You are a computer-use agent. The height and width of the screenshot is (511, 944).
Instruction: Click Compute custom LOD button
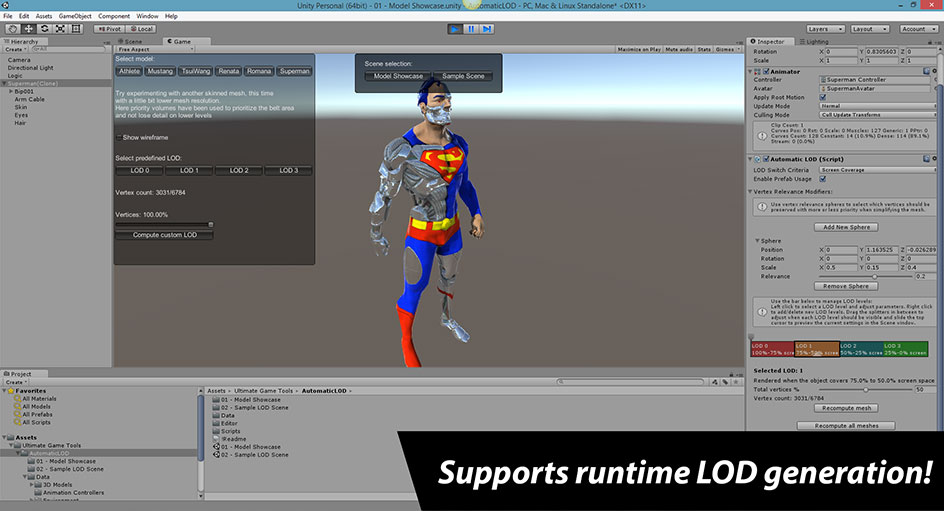pos(164,235)
